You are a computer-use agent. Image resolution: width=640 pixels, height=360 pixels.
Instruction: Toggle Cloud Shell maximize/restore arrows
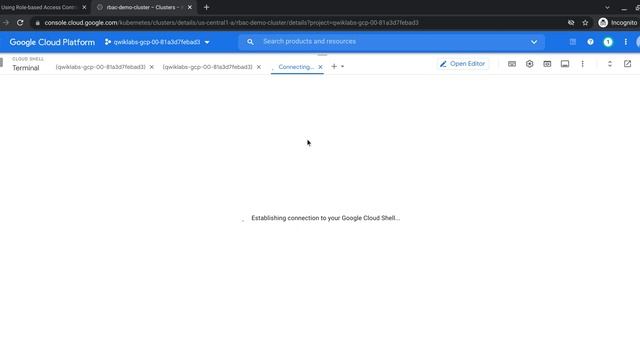[610, 64]
